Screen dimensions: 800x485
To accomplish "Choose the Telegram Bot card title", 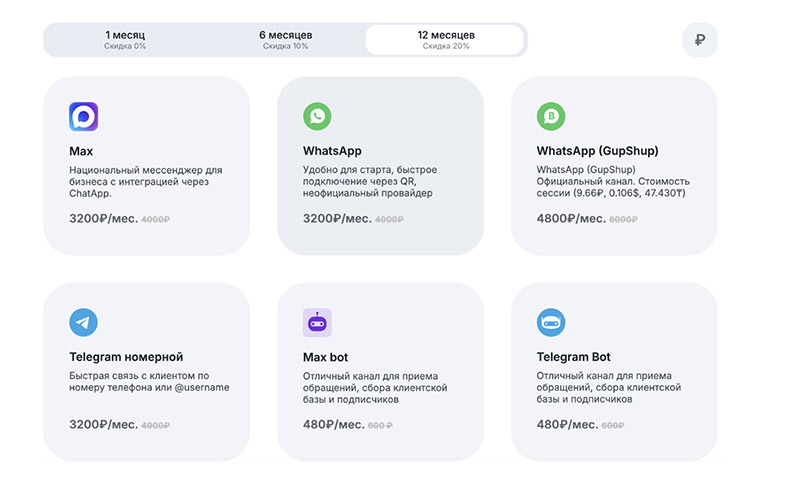I will point(573,357).
